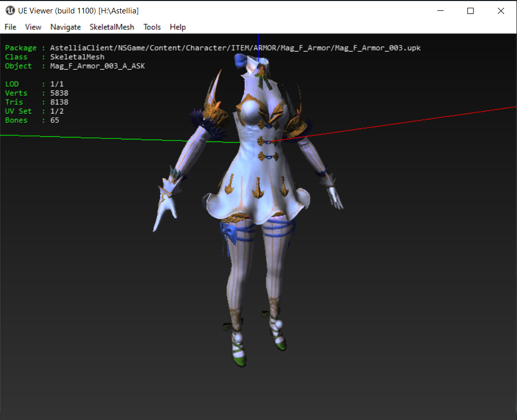Close the UE Viewer window
This screenshot has width=517, height=420.
tap(500, 10)
